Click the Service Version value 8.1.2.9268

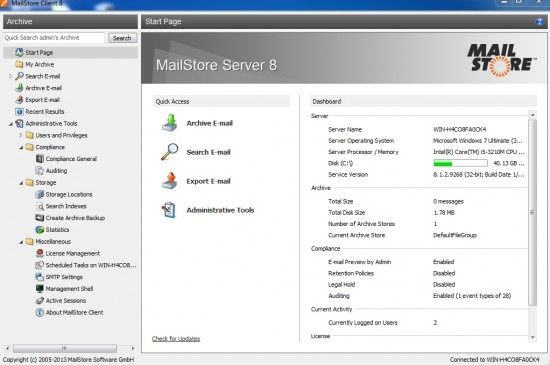(478, 175)
